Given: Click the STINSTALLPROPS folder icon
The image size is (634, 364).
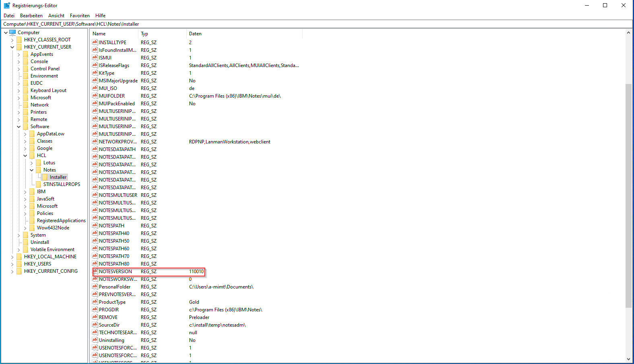Looking at the screenshot, I should coord(39,184).
